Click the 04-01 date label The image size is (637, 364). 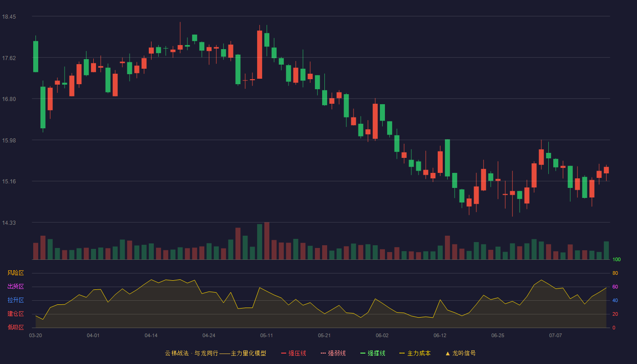93,335
